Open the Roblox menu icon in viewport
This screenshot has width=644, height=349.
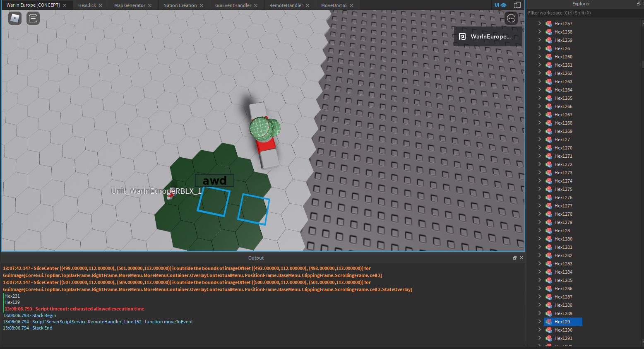point(15,18)
